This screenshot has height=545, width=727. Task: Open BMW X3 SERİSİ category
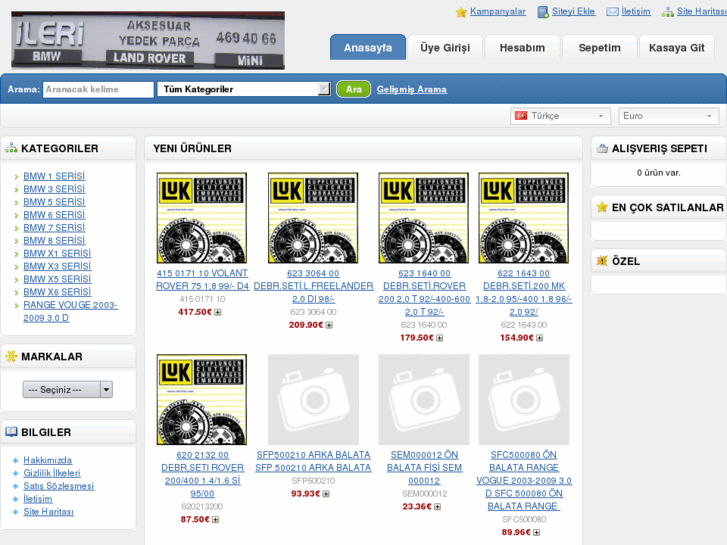point(57,267)
